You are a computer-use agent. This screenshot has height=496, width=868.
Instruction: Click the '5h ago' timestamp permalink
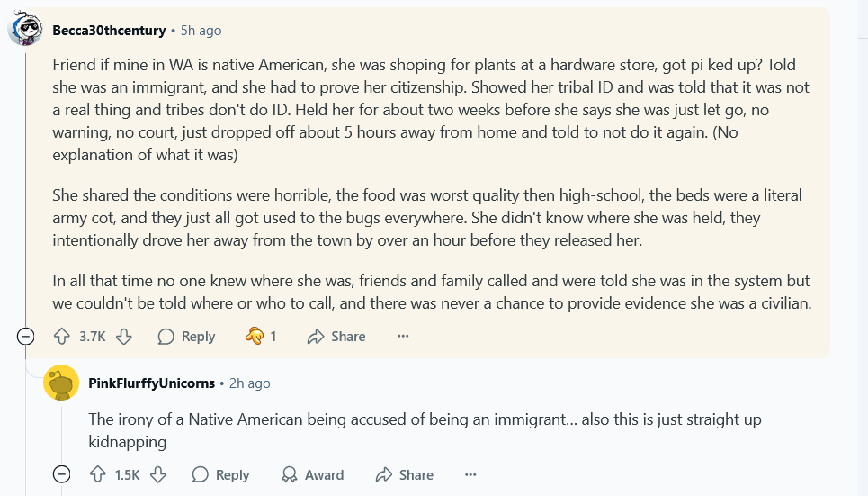201,31
